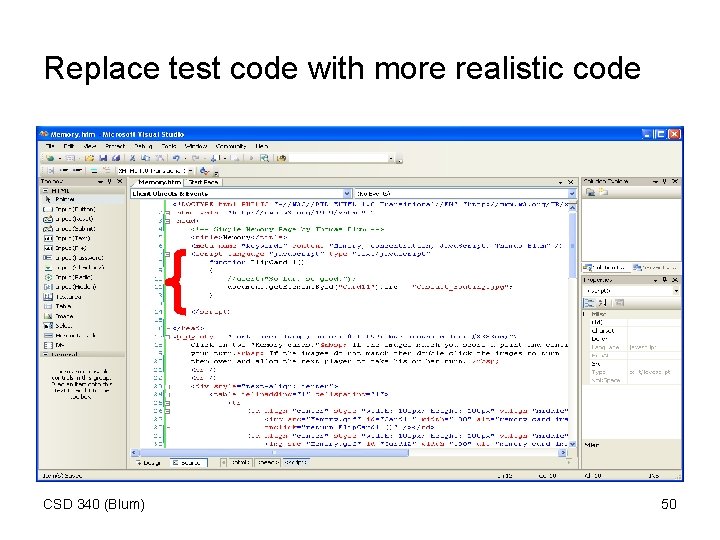Open the Help menu
The image size is (720, 540).
click(262, 146)
